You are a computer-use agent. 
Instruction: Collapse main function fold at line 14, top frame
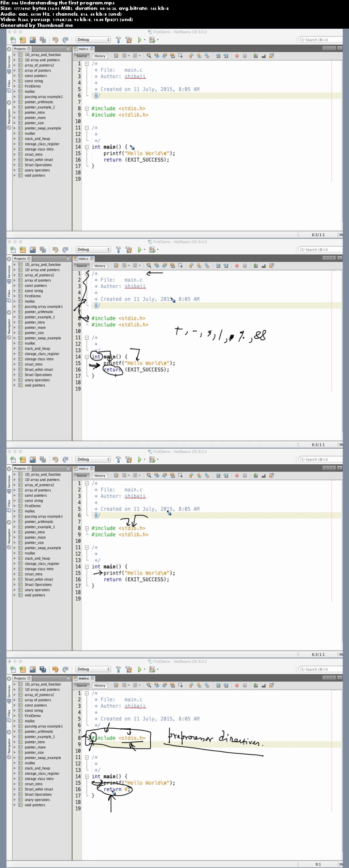click(87, 147)
